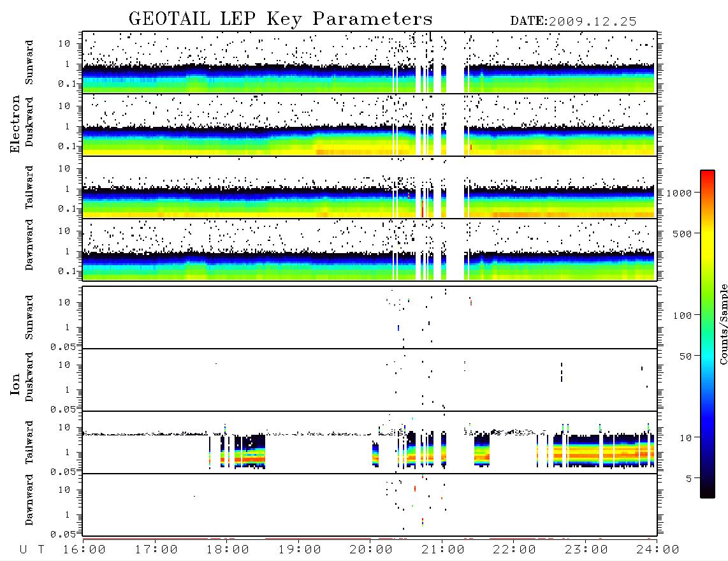Click the "50" color bar tick label
The image size is (728, 561).
tap(685, 356)
